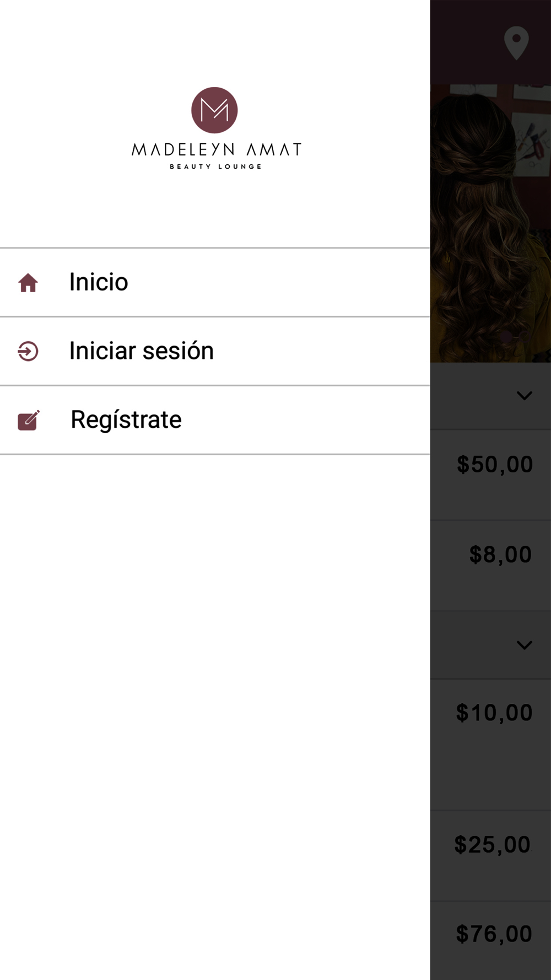Expand the chevron above the $10,00 price

pos(524,645)
